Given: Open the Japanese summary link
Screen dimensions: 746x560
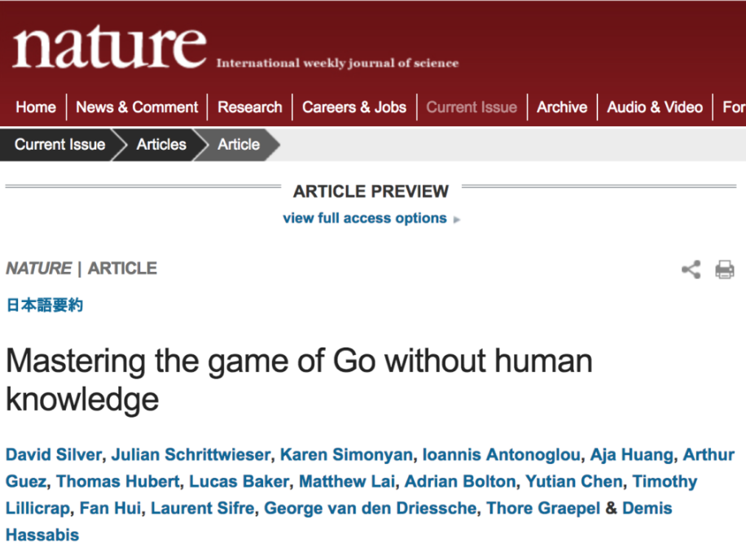Looking at the screenshot, I should (45, 305).
